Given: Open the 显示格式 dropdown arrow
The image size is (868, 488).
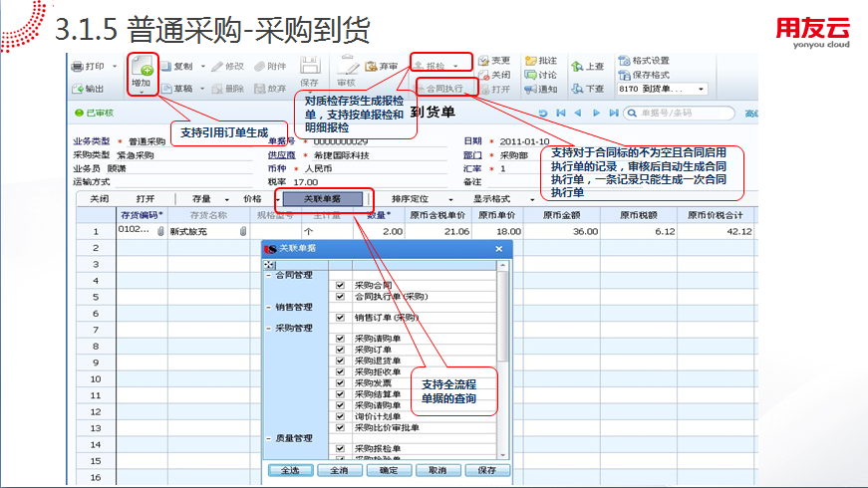Looking at the screenshot, I should click(532, 199).
